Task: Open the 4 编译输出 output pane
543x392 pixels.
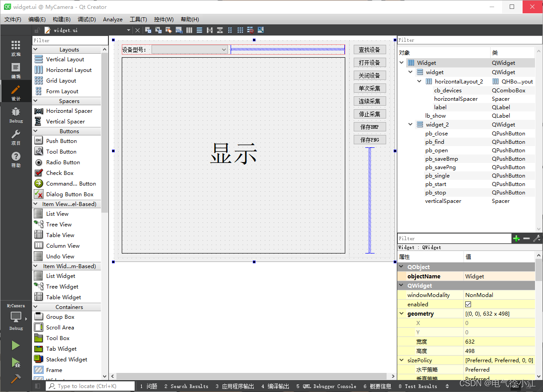Action: tap(275, 386)
